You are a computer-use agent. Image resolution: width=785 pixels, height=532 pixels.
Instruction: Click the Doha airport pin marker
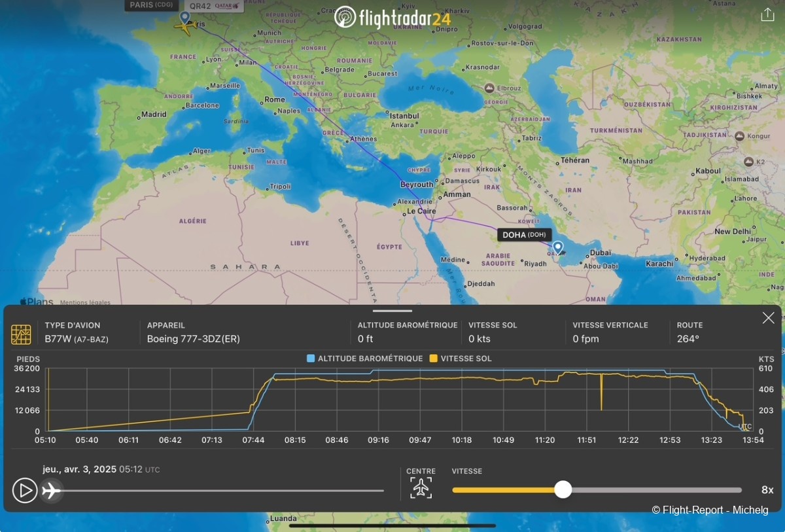pyautogui.click(x=557, y=247)
